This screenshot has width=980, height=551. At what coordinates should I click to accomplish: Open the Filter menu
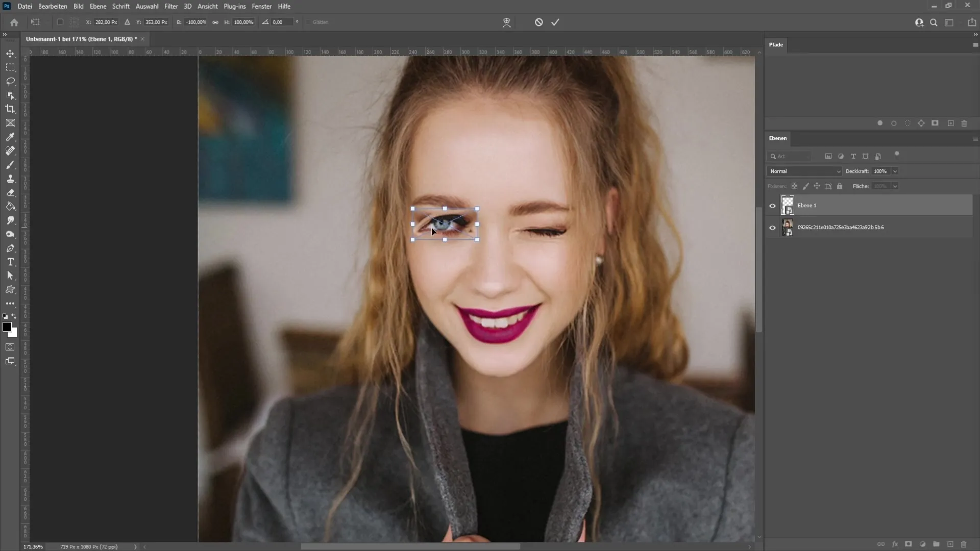coord(169,6)
